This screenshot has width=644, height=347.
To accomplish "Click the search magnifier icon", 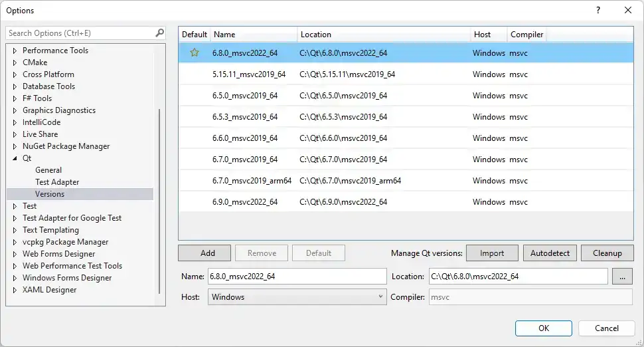I will pos(159,33).
